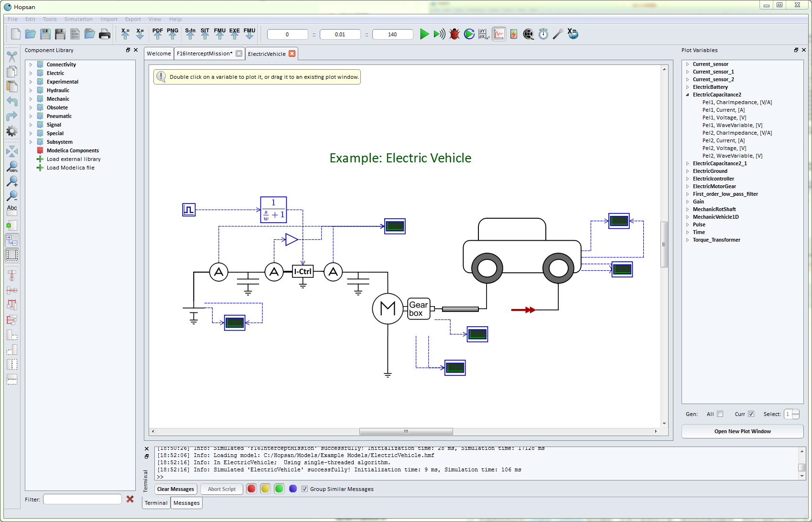812x522 pixels.
Task: Expand the ElectricBattery plot variables
Action: pyautogui.click(x=688, y=87)
